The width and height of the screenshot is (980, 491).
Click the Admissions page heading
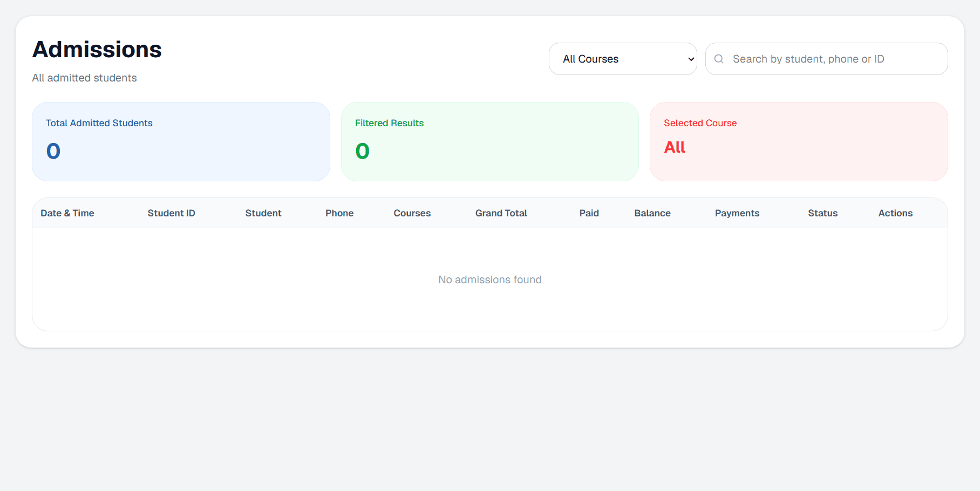click(x=97, y=50)
